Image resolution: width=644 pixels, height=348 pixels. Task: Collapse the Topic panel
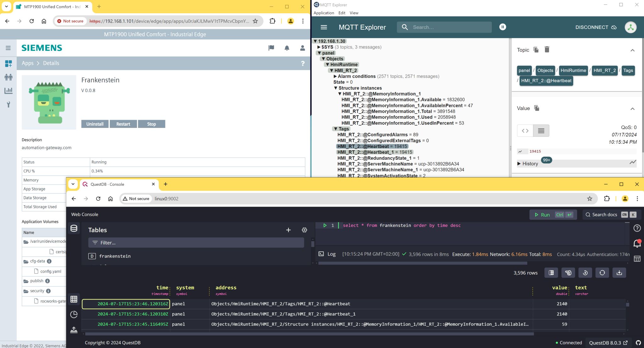pyautogui.click(x=633, y=50)
